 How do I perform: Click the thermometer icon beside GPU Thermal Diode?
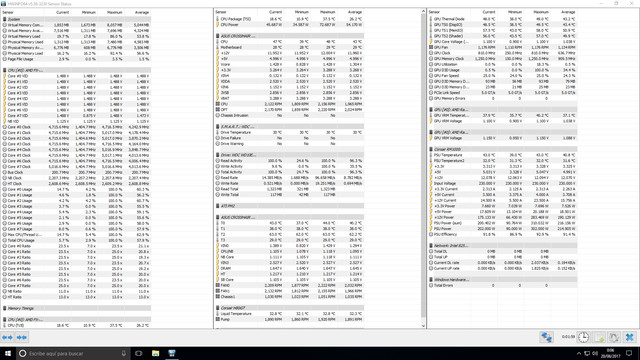tap(431, 19)
